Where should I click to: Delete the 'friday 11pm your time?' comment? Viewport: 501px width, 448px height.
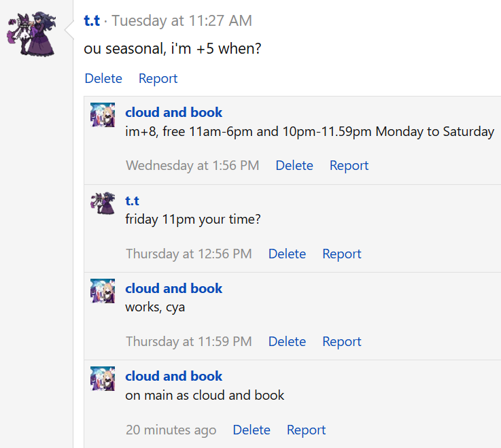[287, 254]
